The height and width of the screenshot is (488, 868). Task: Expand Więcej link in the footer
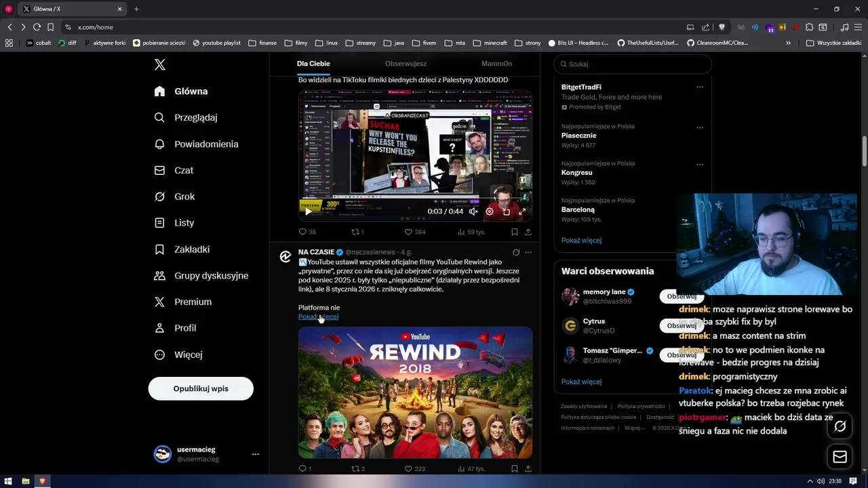pyautogui.click(x=635, y=428)
